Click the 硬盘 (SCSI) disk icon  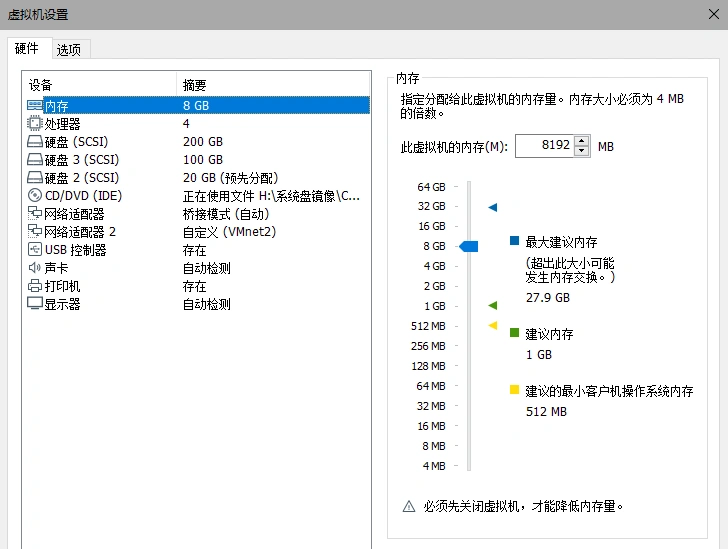tap(35, 141)
